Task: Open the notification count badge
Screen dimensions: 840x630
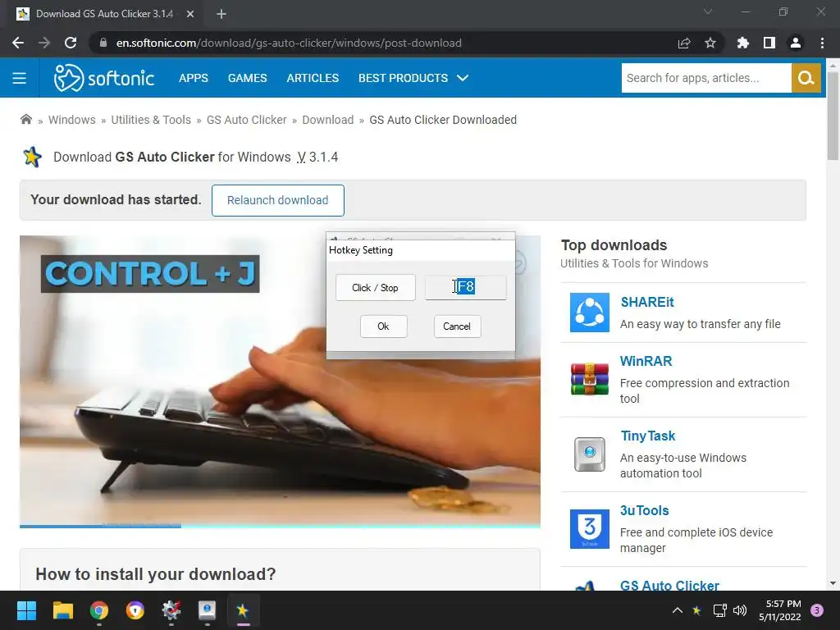Action: pyautogui.click(x=817, y=610)
